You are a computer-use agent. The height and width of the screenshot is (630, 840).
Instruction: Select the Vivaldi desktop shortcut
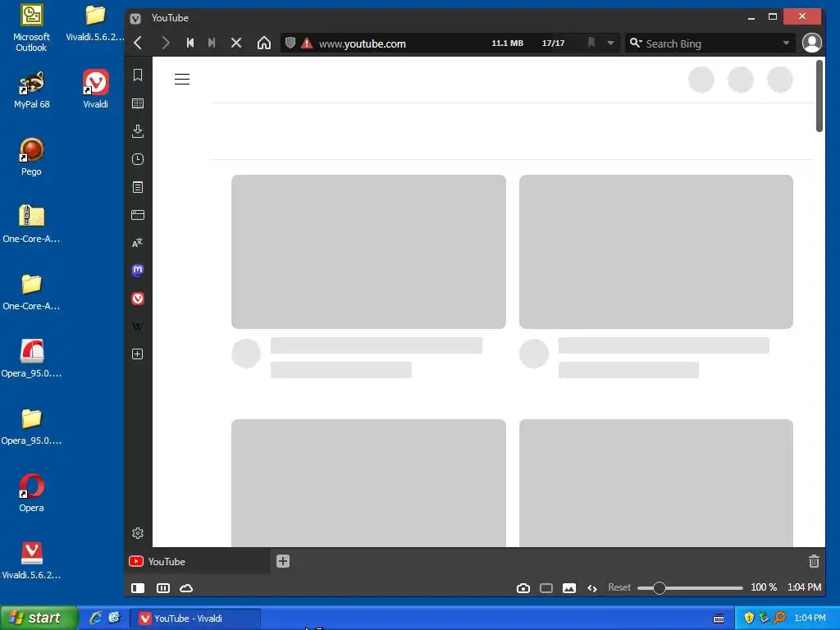point(95,89)
